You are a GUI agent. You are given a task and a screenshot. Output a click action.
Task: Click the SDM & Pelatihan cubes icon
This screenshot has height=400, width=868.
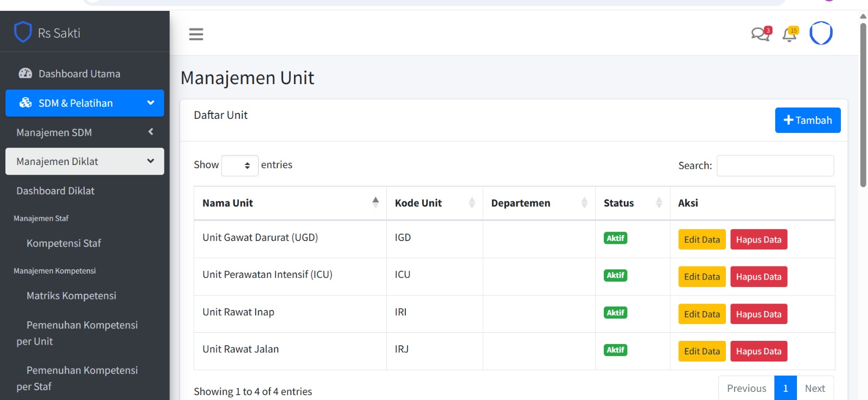(x=25, y=103)
